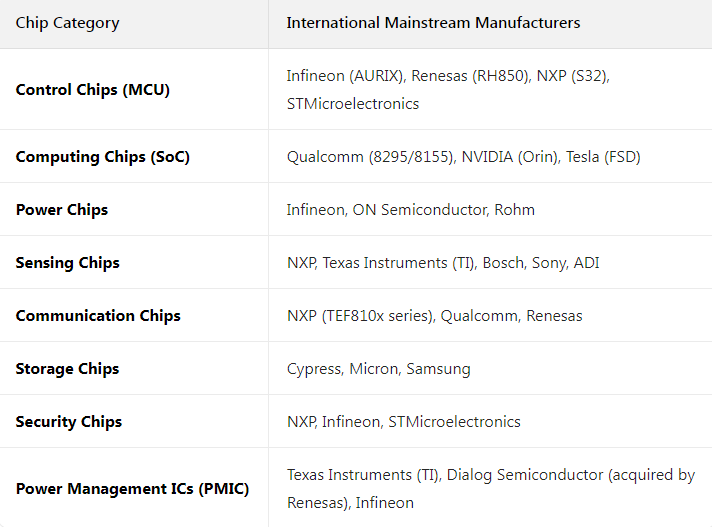
Task: Click the NXP, Texas Instruments, Bosch, Sony cell
Action: pyautogui.click(x=443, y=263)
